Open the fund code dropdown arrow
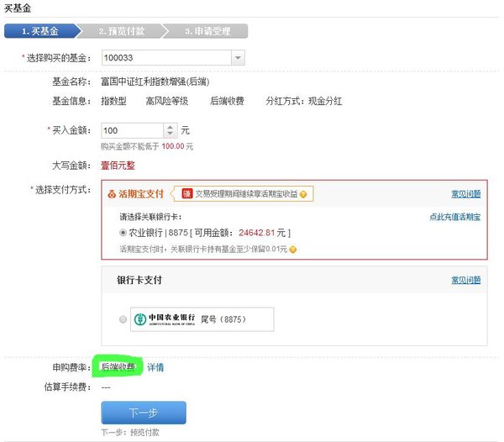This screenshot has height=442, width=504. point(238,58)
